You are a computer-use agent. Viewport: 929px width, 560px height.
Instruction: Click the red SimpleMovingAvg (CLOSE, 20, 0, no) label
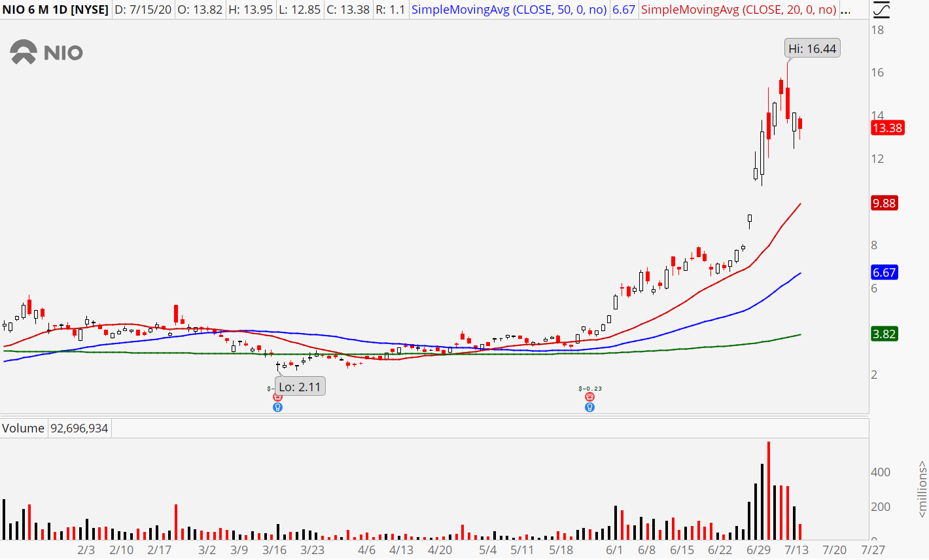(739, 10)
